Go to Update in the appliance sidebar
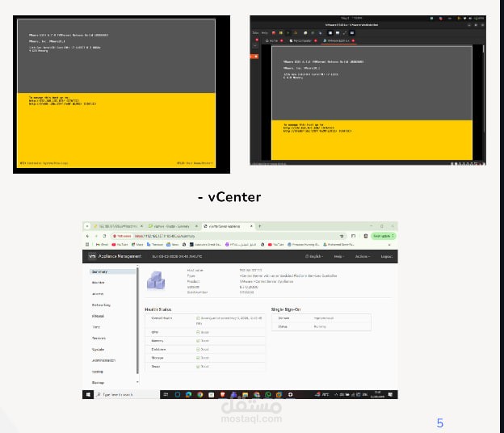This screenshot has height=433, width=504. tap(98, 350)
